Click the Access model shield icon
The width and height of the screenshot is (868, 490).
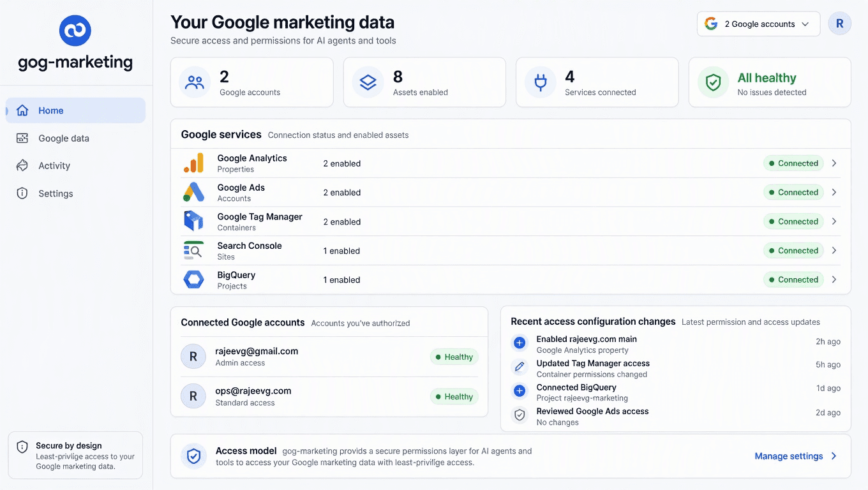click(193, 456)
